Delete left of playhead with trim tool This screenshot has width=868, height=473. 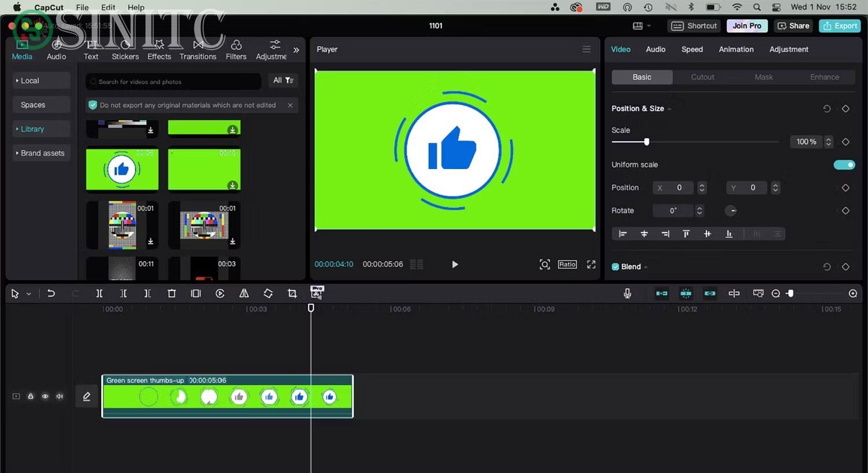click(x=123, y=294)
